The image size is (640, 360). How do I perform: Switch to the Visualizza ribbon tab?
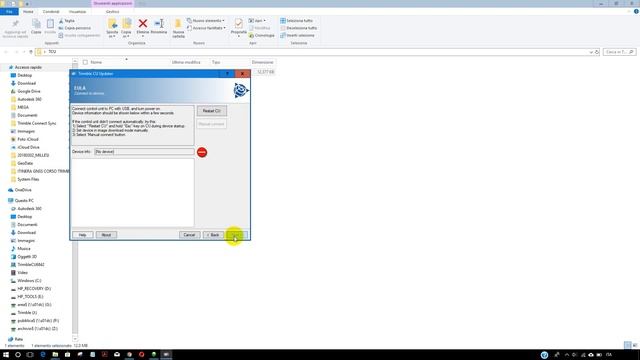click(x=77, y=11)
